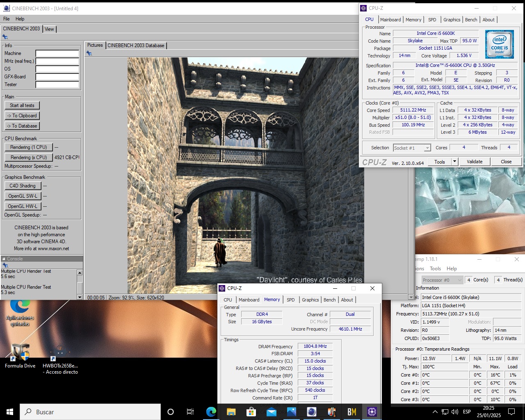Open Task View from the taskbar
Image resolution: width=525 pixels, height=420 pixels.
[x=190, y=412]
